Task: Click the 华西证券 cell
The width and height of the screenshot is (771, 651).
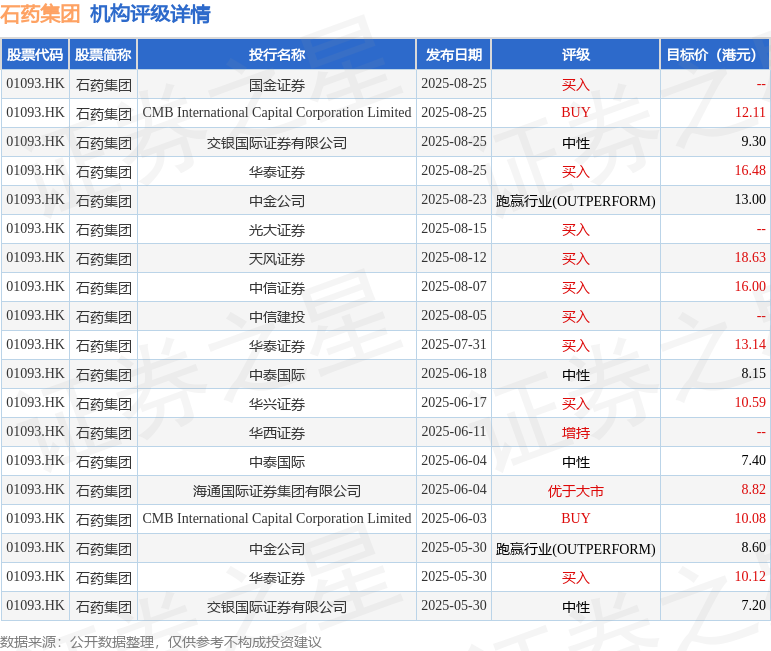Action: 277,433
